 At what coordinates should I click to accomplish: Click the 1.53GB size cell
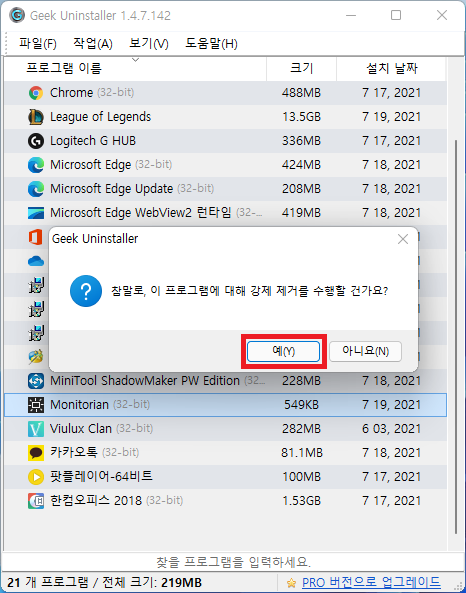[301, 501]
